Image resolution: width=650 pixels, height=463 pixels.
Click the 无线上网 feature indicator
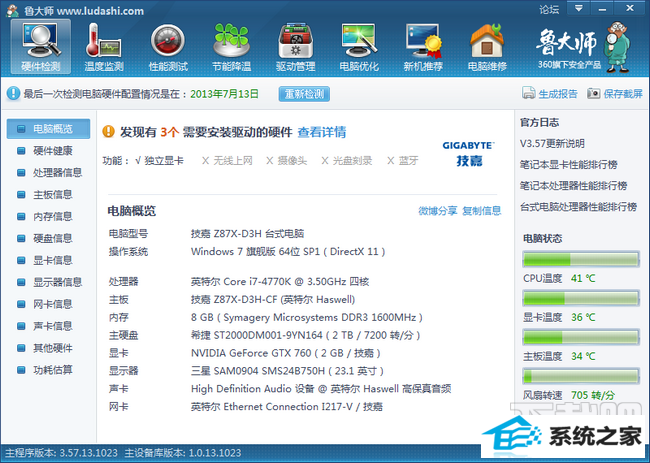coord(227,161)
